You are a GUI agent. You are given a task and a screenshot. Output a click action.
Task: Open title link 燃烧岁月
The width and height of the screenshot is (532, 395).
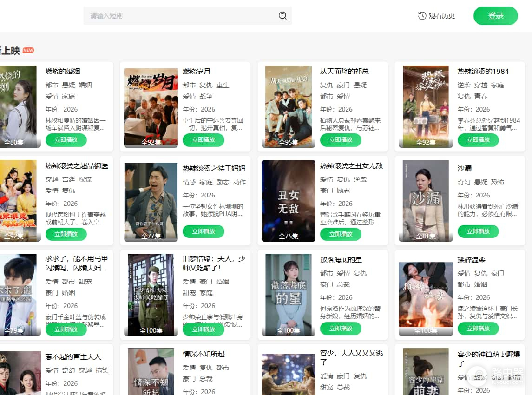point(197,71)
